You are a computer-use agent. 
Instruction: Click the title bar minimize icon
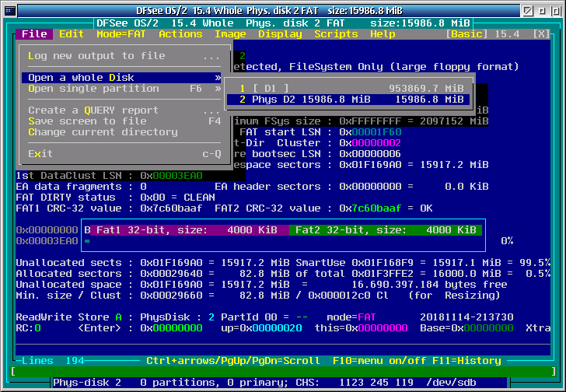point(541,11)
